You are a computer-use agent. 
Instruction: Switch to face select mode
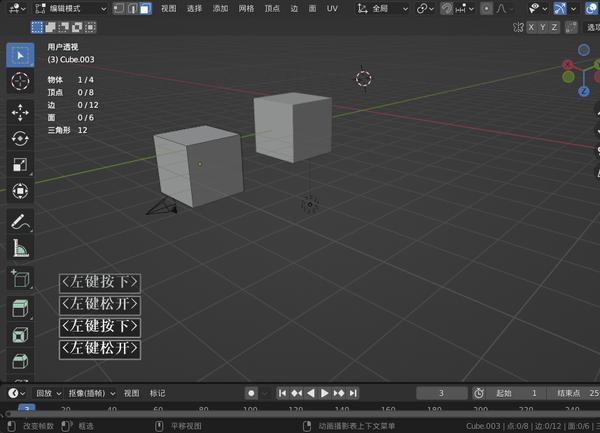pos(145,8)
